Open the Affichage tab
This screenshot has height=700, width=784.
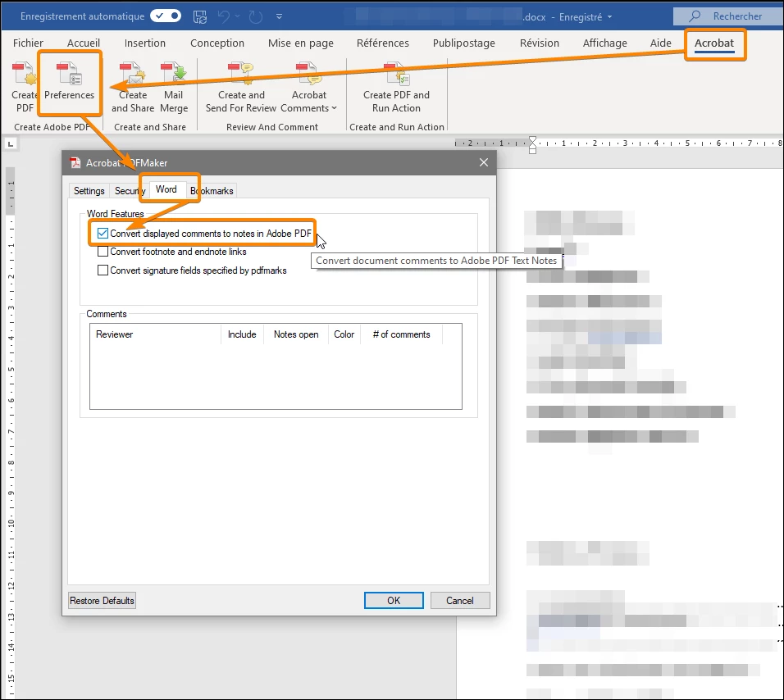604,43
